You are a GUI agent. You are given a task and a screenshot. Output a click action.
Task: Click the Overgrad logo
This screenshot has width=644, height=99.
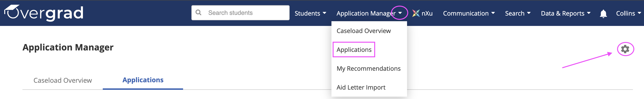pos(44,12)
